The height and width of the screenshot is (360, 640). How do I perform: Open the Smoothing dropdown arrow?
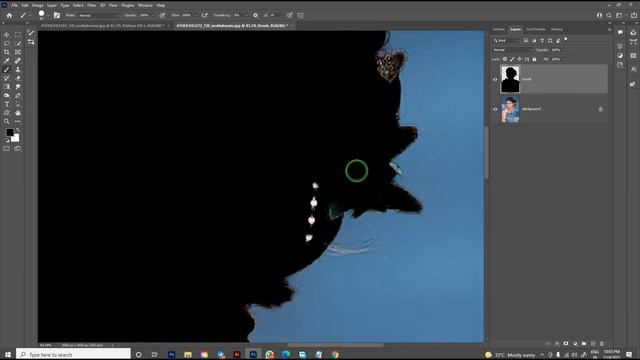247,16
